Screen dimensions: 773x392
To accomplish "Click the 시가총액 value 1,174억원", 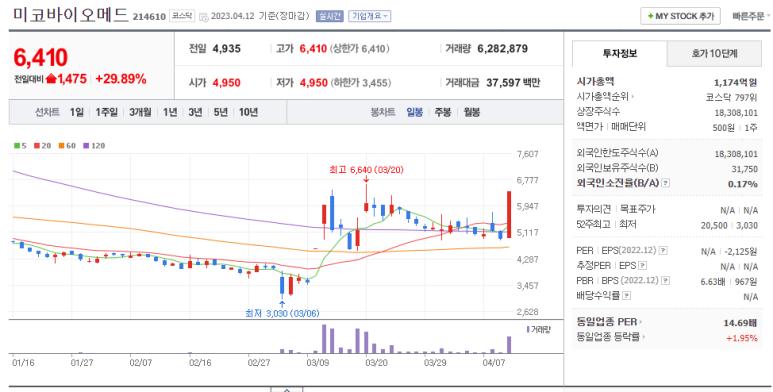I will (x=736, y=82).
